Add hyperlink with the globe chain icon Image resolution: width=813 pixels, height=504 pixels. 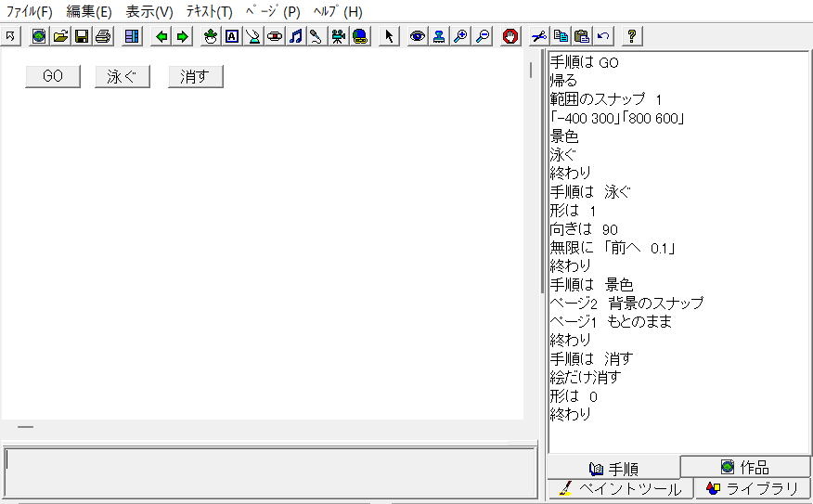point(360,36)
